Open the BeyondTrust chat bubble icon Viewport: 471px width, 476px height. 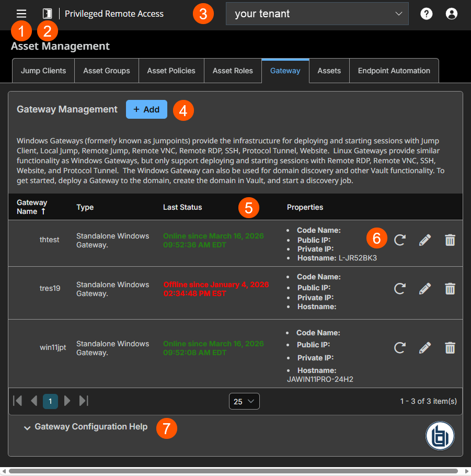pos(440,436)
